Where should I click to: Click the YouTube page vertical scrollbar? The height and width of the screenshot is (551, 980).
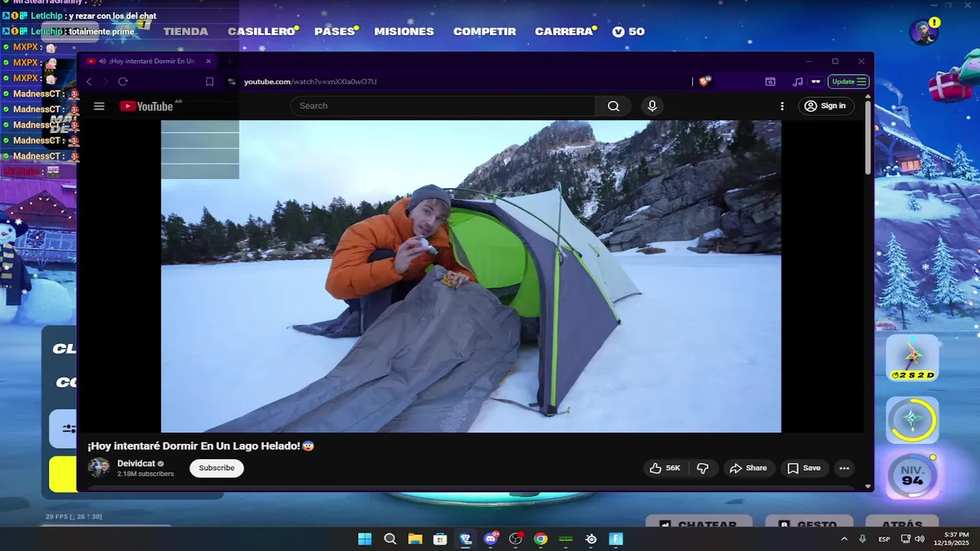point(867,138)
